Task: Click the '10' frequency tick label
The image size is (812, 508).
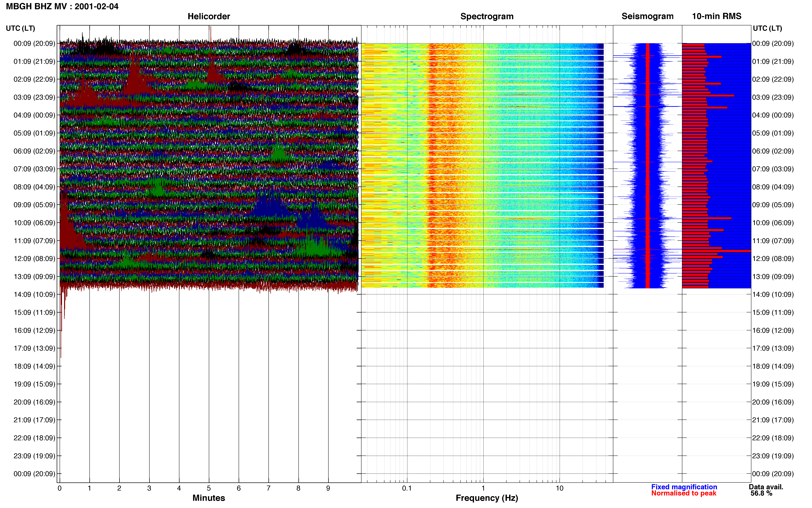Action: (559, 488)
